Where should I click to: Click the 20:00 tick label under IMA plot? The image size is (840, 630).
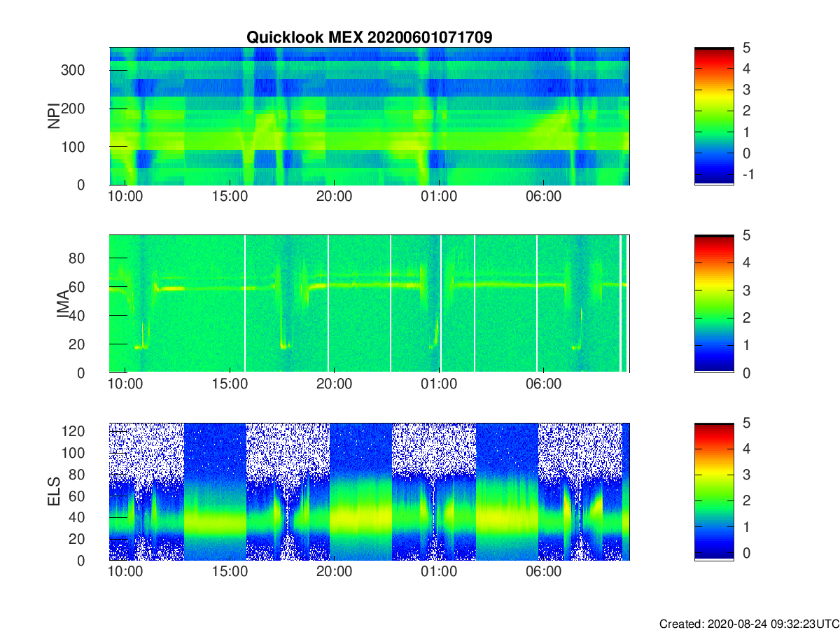(334, 384)
